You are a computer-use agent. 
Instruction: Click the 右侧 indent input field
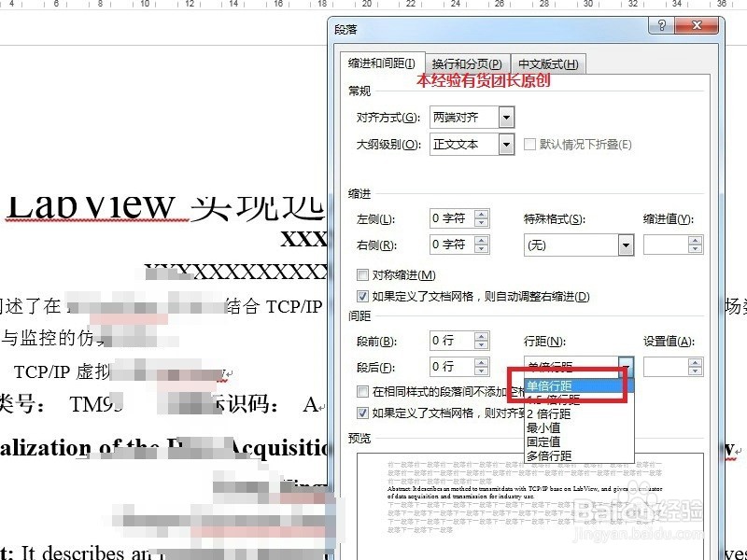(x=452, y=245)
